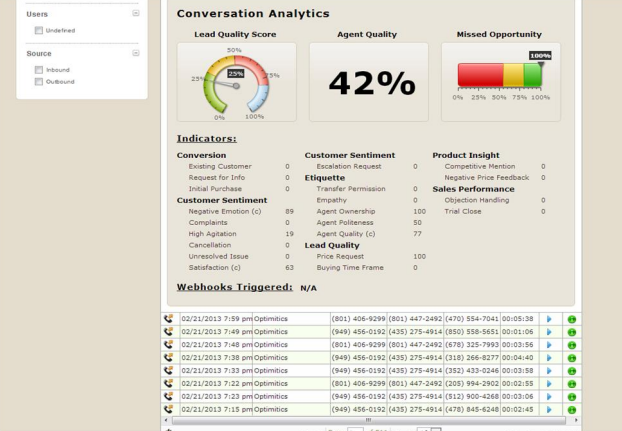Screen dimensions: 622x431
Task: Click the phone call icon for the 7:38 pm call
Action: 169,358
